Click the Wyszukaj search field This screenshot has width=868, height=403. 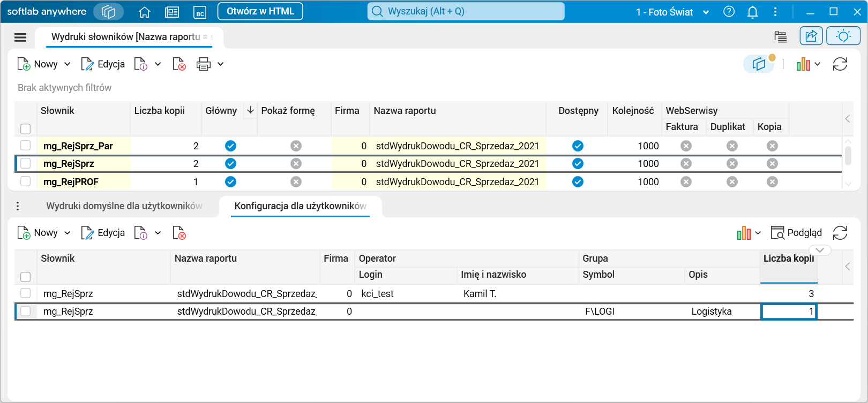point(466,11)
